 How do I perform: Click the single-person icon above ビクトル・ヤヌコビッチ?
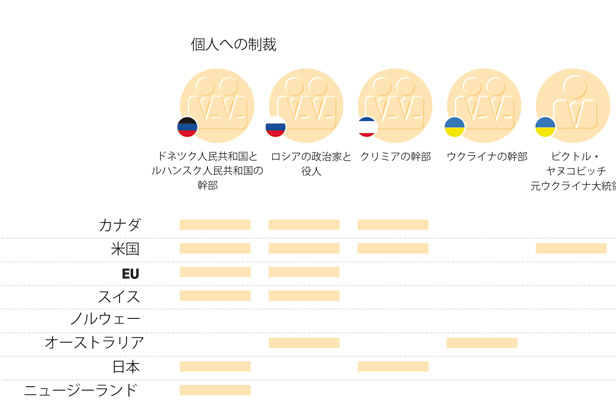point(573,106)
